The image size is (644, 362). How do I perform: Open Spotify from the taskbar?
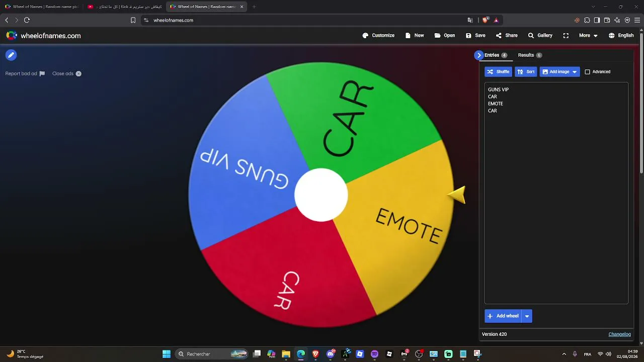click(x=374, y=354)
